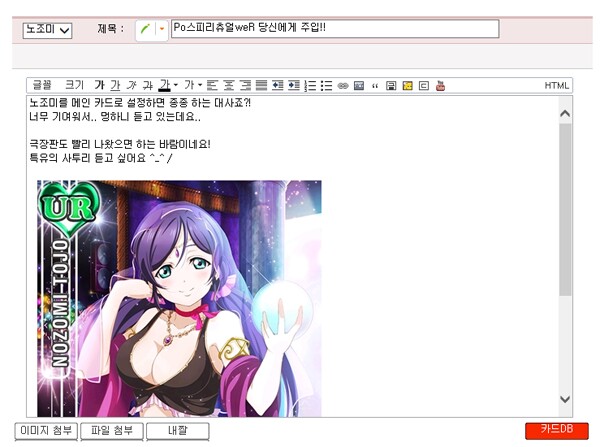
Task: Click the outdent icon
Action: pyautogui.click(x=277, y=85)
